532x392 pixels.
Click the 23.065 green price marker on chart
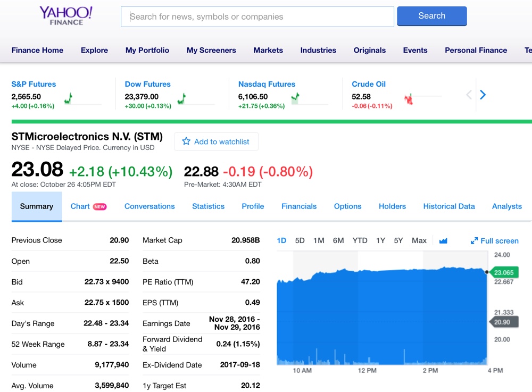pyautogui.click(x=503, y=272)
